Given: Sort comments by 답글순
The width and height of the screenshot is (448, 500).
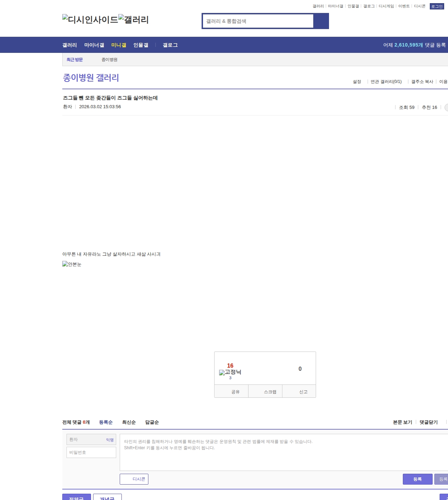Looking at the screenshot, I should pos(152,422).
